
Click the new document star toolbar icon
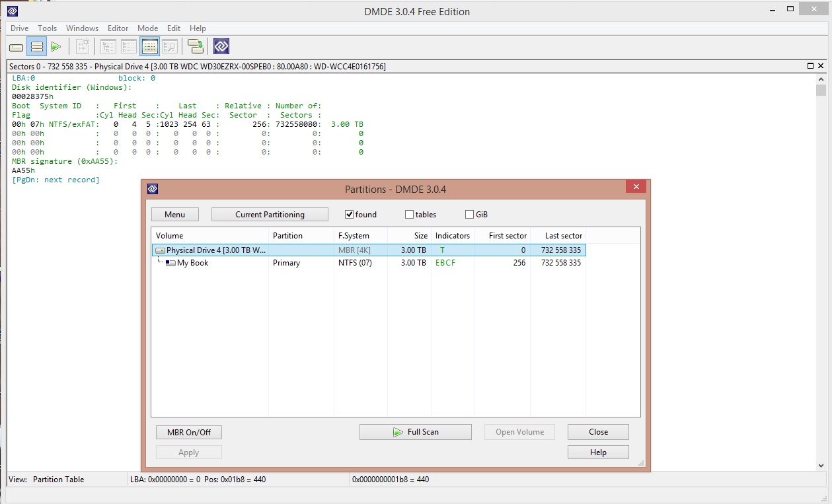[x=83, y=47]
